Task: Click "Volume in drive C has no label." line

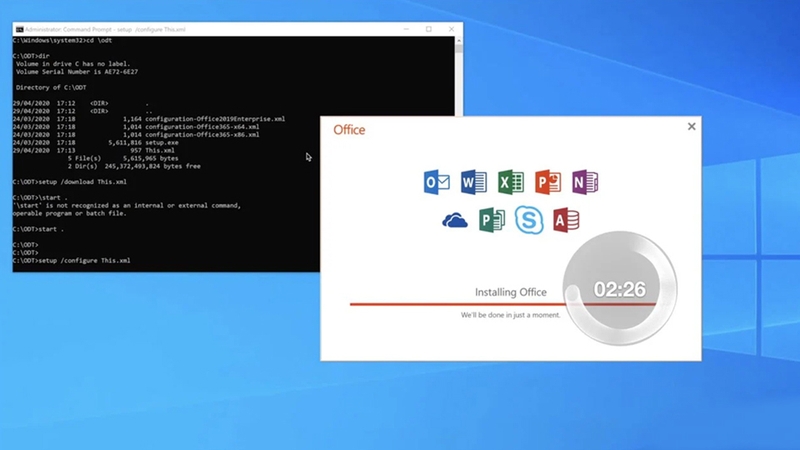Action: coord(73,64)
